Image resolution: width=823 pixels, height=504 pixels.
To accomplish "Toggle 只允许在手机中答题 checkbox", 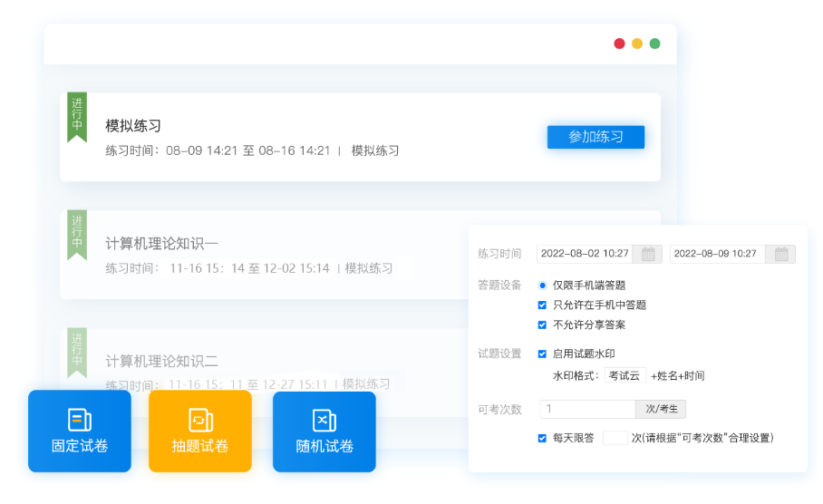I will click(x=543, y=305).
